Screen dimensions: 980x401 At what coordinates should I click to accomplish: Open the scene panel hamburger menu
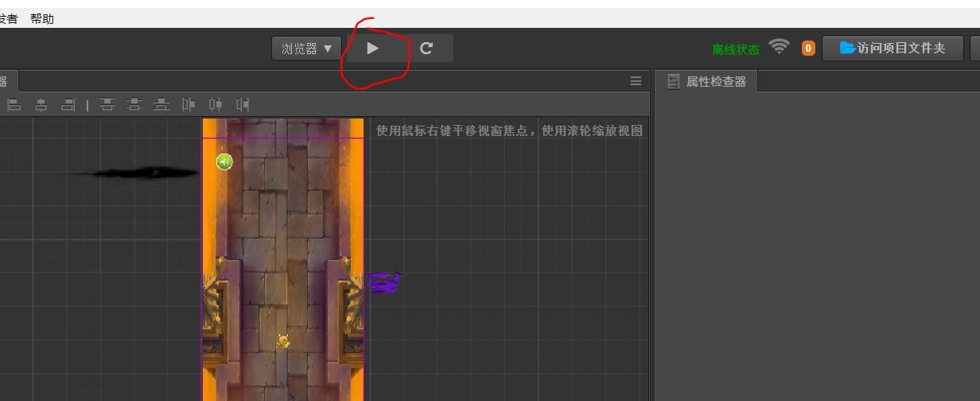pos(636,81)
